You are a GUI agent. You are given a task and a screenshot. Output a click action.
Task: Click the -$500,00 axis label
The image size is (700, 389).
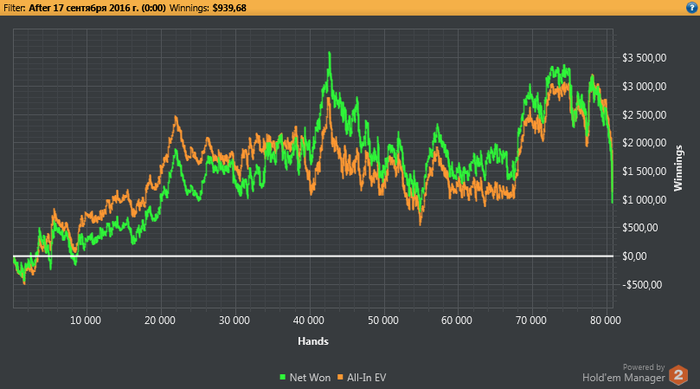pyautogui.click(x=642, y=284)
